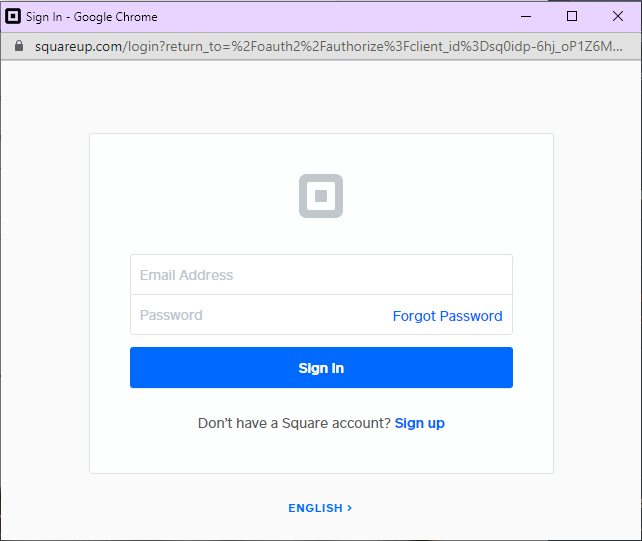
Task: Open the Forgot Password link
Action: coord(447,316)
